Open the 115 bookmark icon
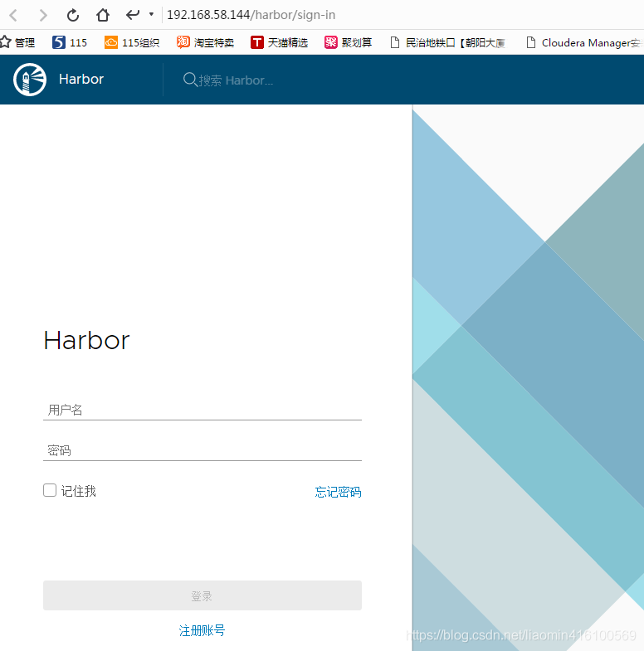The width and height of the screenshot is (644, 651). tap(59, 42)
